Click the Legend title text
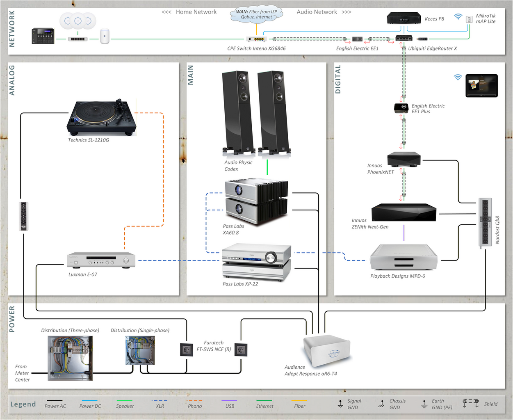Image resolution: width=513 pixels, height=420 pixels. tap(23, 404)
